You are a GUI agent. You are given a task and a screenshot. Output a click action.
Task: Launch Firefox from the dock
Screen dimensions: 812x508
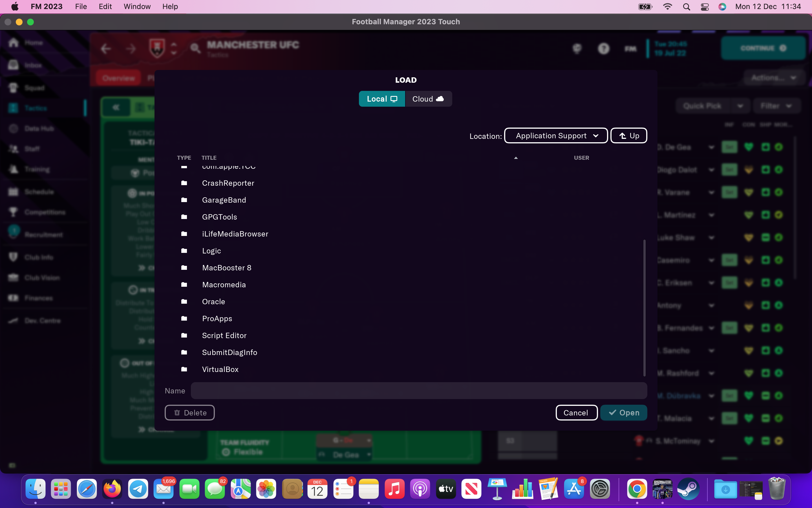pyautogui.click(x=112, y=489)
